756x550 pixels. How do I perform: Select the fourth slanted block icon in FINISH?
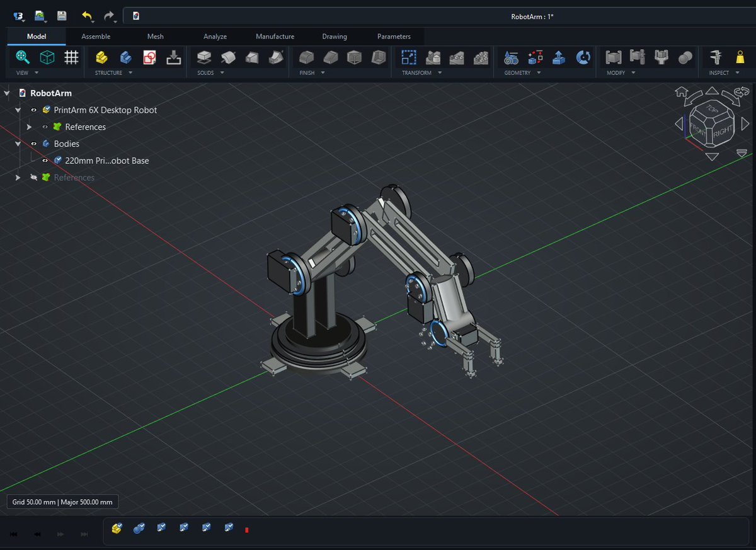tap(379, 57)
